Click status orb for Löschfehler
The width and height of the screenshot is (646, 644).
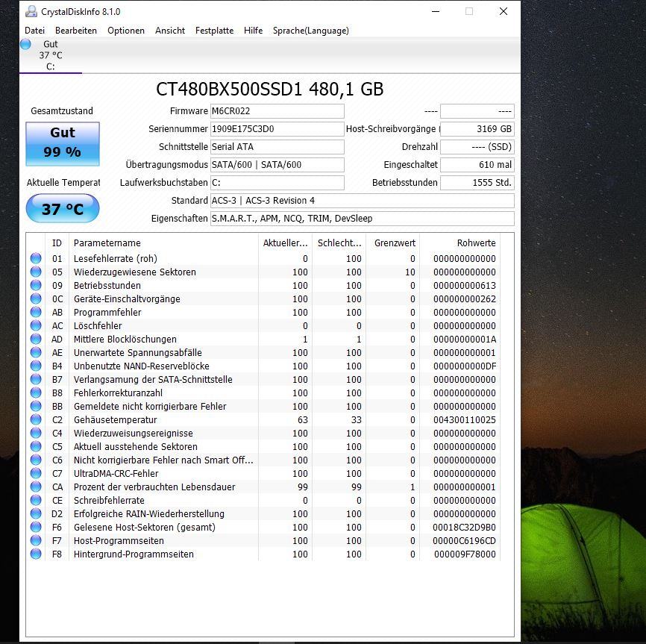pos(36,325)
